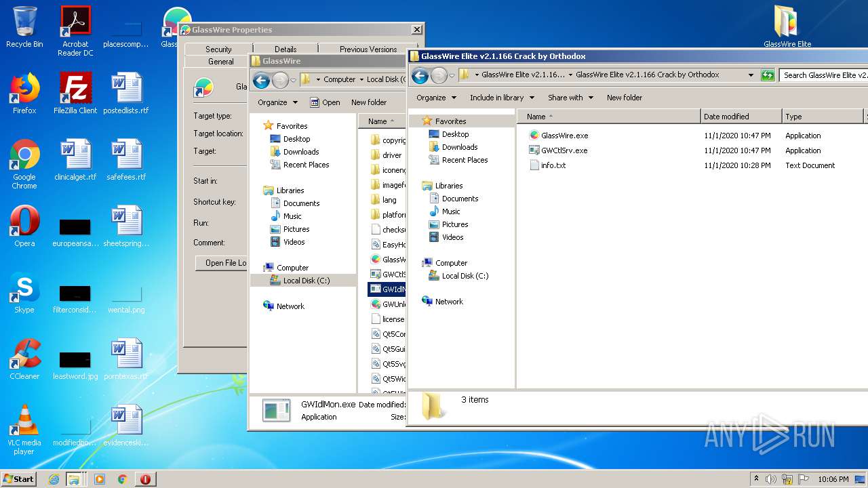
Task: Select lang folder in GlassWire window
Action: 384,200
